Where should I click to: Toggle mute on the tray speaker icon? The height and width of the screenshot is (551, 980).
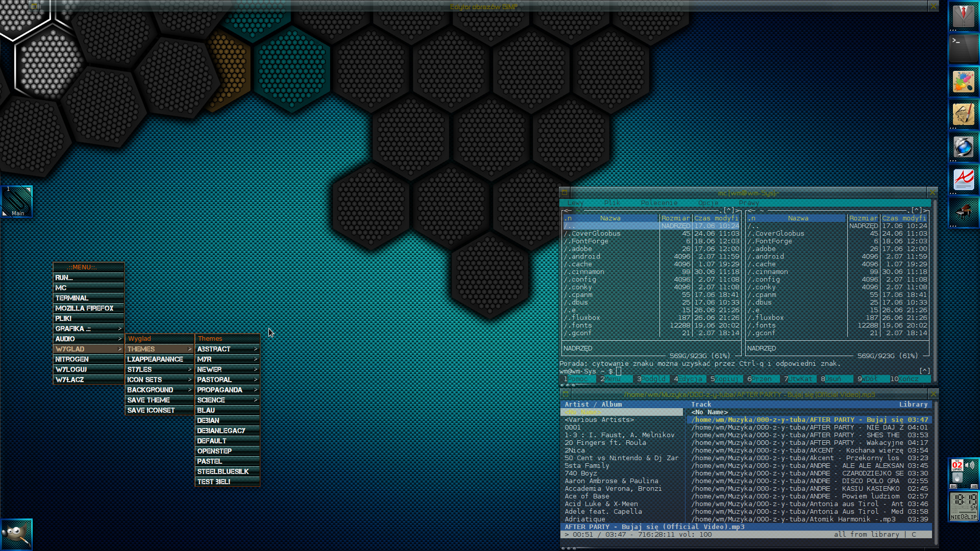970,465
